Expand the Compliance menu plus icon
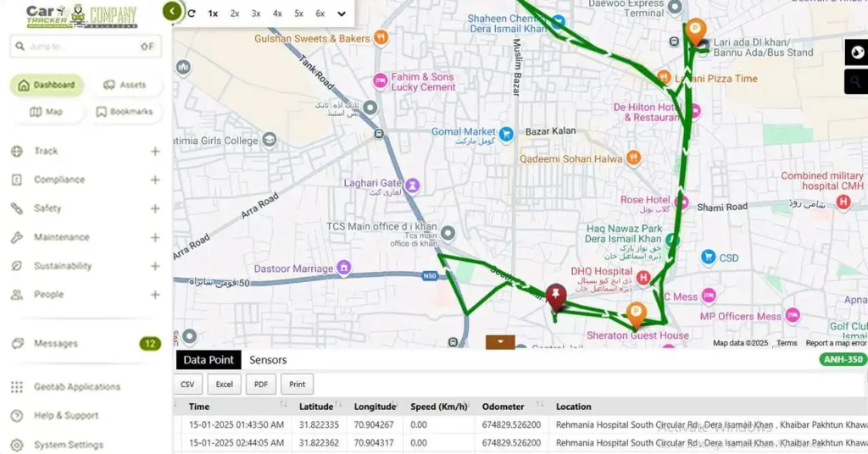This screenshot has width=868, height=454. click(155, 180)
